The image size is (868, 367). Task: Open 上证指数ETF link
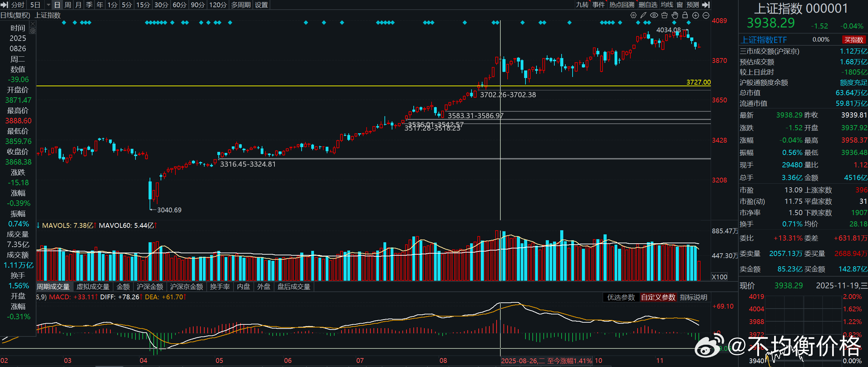click(764, 40)
